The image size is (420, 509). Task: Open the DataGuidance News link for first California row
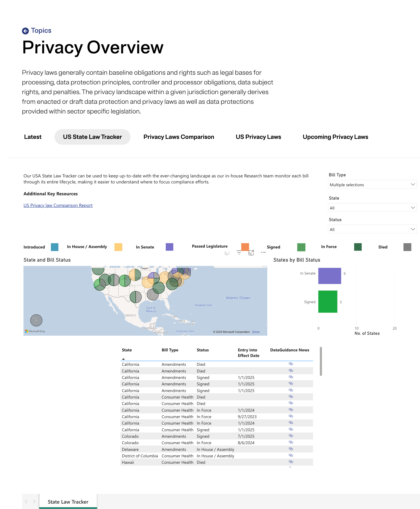291,364
